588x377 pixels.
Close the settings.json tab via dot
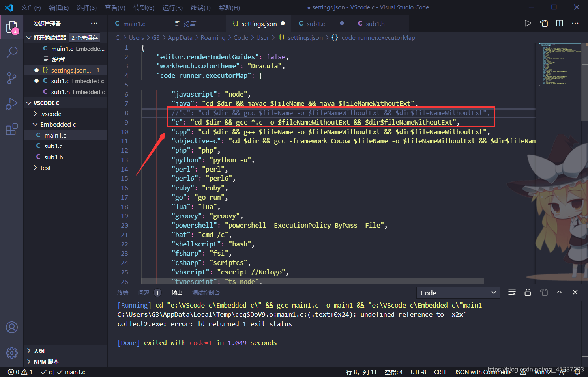(283, 24)
